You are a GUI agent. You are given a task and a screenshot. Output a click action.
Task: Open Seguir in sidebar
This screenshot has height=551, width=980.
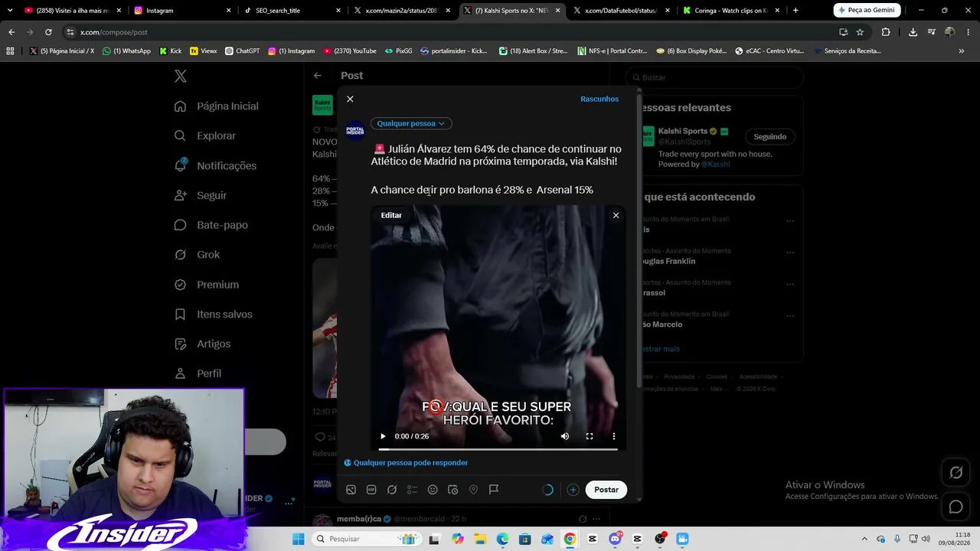pos(201,195)
